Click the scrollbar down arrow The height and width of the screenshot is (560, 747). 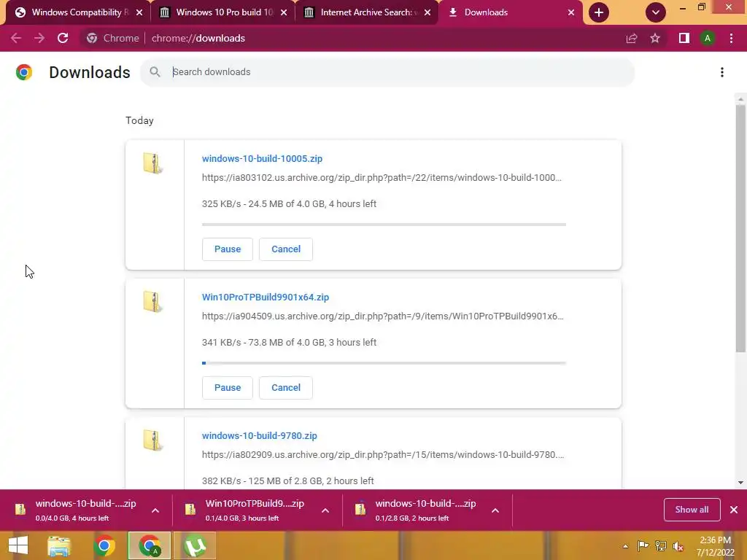[740, 483]
